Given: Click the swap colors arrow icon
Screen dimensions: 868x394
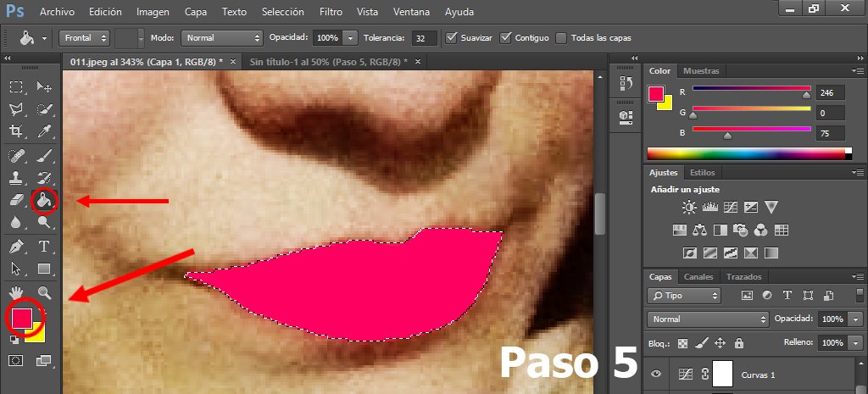Looking at the screenshot, I should [x=41, y=313].
